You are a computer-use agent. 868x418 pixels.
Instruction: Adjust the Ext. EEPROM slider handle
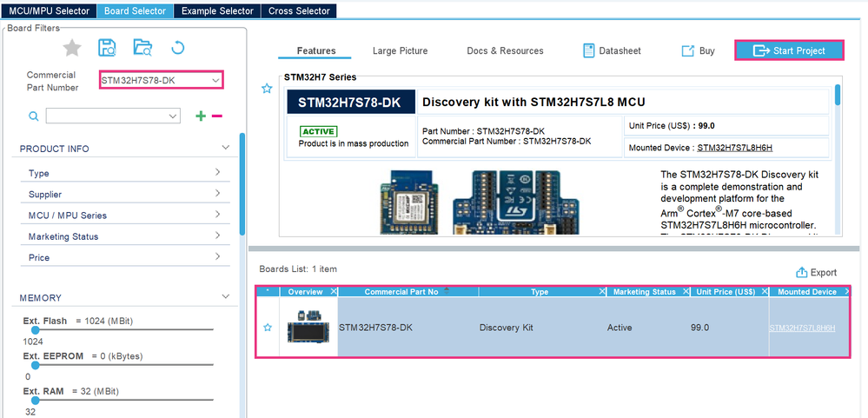(35, 365)
